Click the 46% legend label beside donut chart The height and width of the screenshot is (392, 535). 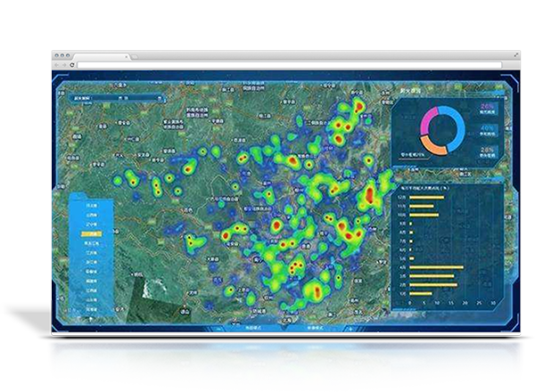point(487,128)
